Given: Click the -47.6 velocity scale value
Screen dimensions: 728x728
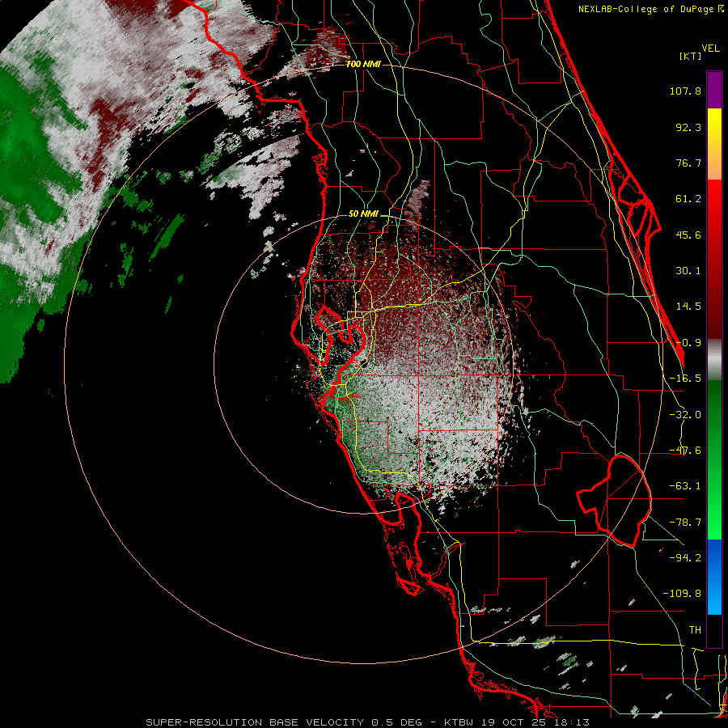Looking at the screenshot, I should coord(685,451).
